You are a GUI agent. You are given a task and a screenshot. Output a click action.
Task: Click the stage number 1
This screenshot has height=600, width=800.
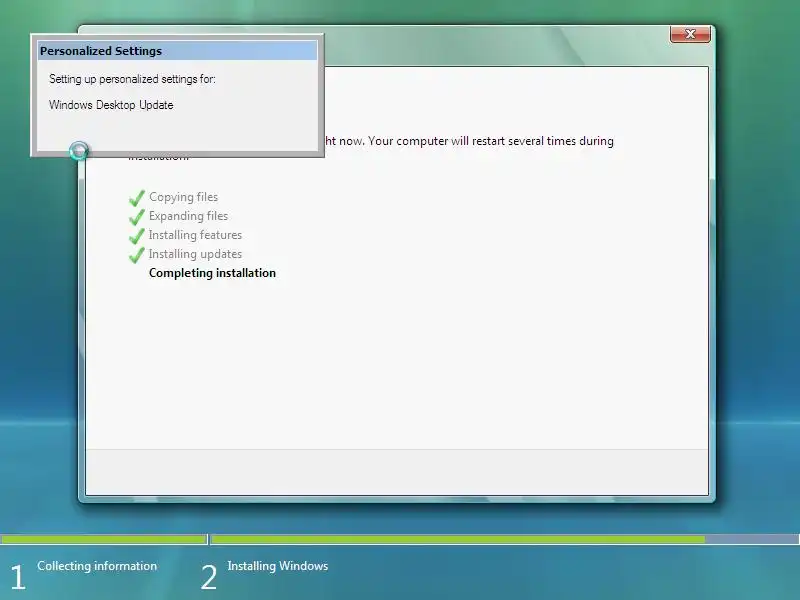(18, 577)
